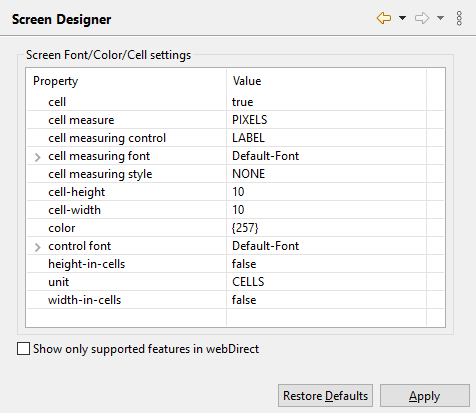Viewport: 476px width, 413px height.
Task: Edit the cell-height value 10
Action: pyautogui.click(x=238, y=192)
